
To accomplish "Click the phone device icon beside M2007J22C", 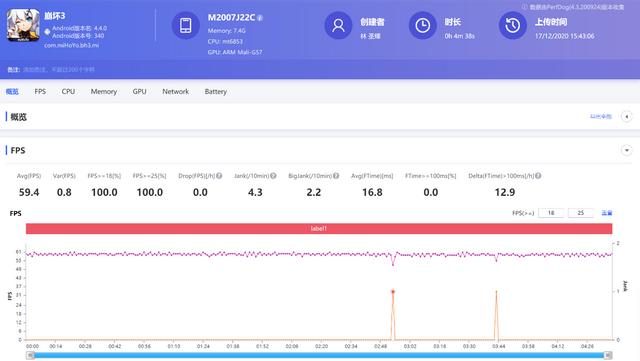I will tap(186, 25).
